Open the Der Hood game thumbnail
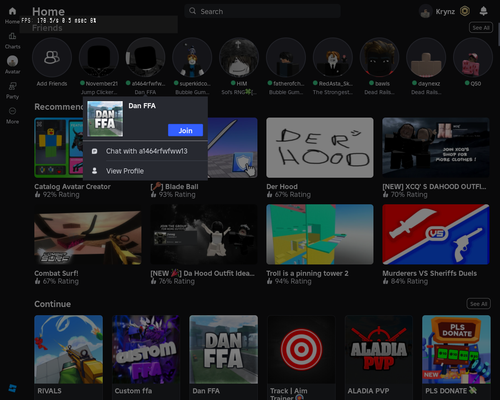 click(320, 147)
